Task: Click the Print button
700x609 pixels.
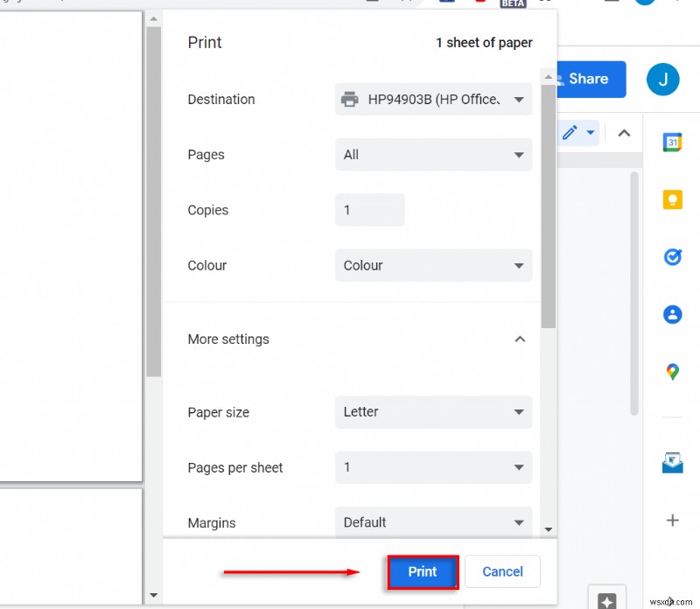Action: coord(422,571)
